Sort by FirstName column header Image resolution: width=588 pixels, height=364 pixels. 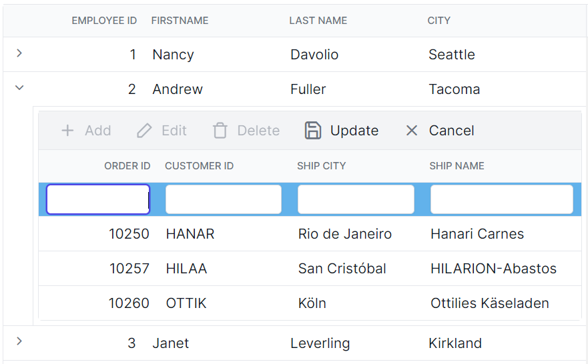180,21
